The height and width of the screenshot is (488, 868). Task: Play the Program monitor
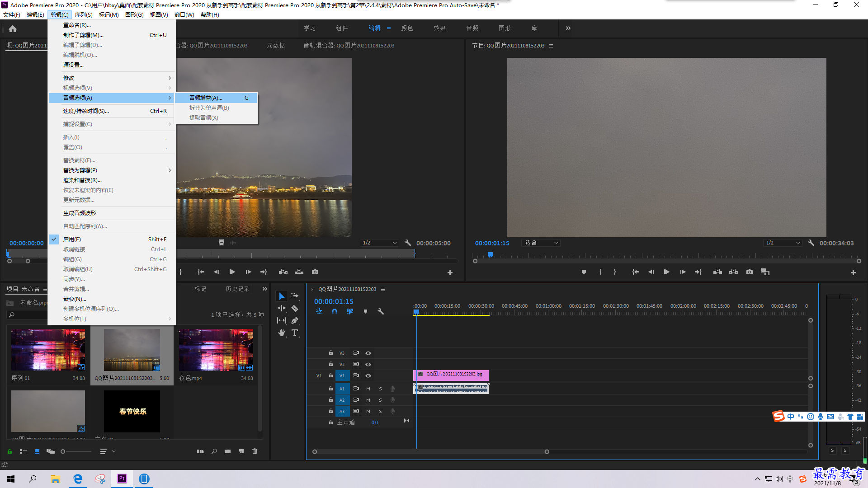pyautogui.click(x=666, y=272)
